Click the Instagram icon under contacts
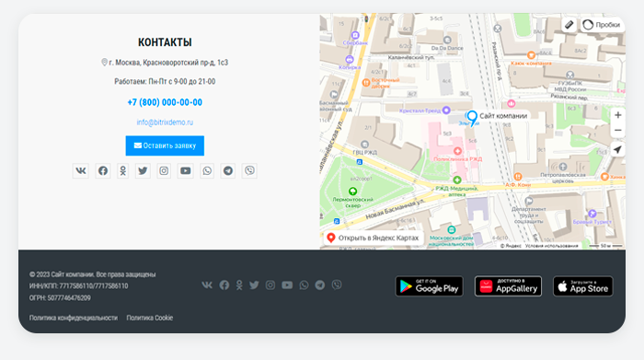The width and height of the screenshot is (644, 360). [x=164, y=170]
